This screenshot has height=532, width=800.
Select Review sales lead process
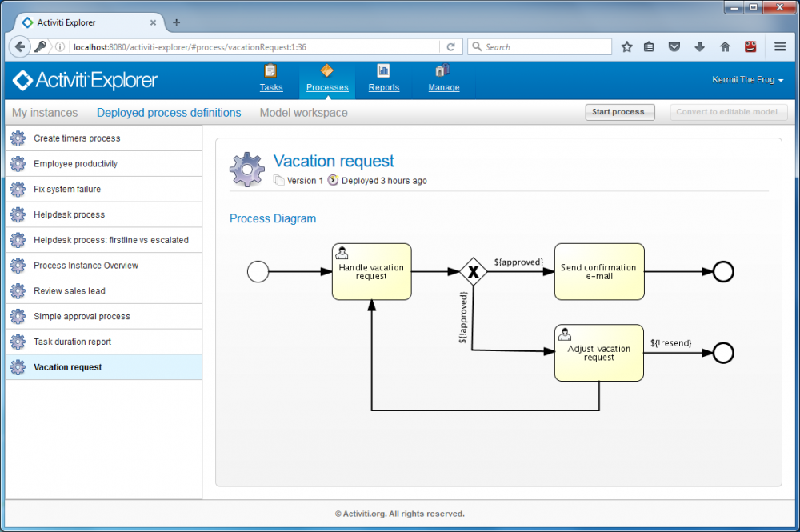pos(104,290)
